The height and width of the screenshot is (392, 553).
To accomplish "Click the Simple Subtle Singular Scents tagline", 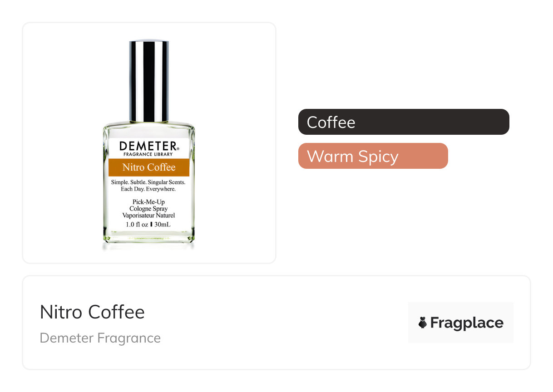I will [x=148, y=186].
